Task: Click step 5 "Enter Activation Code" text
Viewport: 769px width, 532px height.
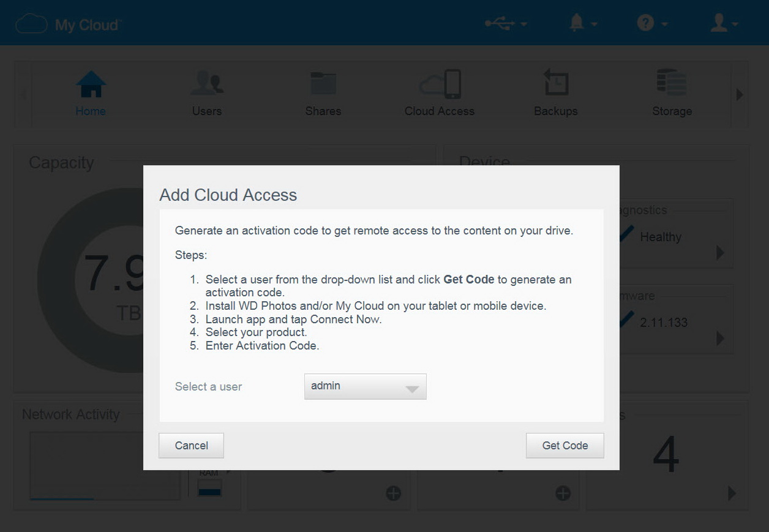Action: (263, 346)
